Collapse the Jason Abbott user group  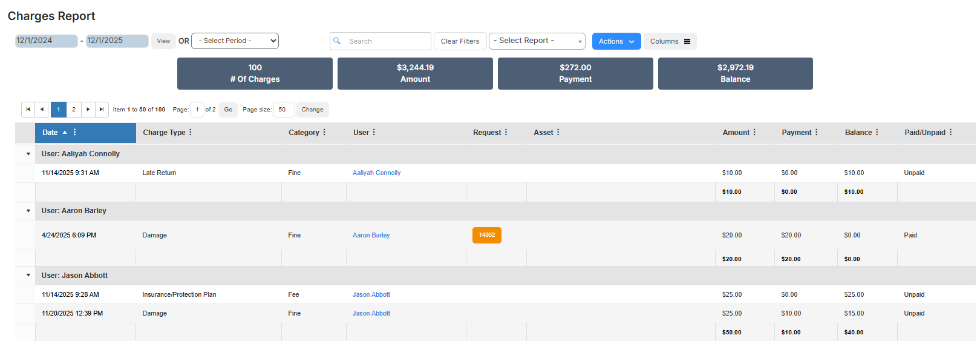28,276
